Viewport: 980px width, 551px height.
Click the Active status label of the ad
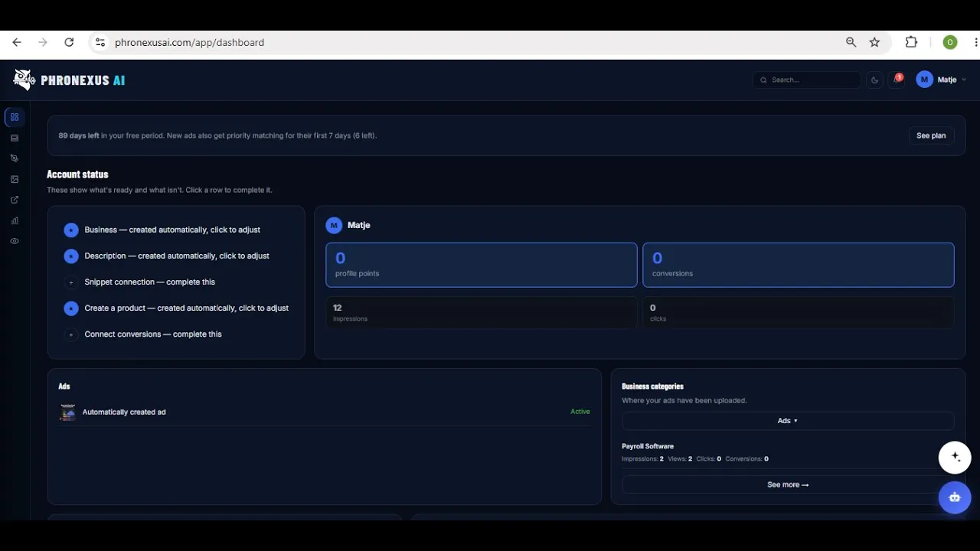(580, 412)
